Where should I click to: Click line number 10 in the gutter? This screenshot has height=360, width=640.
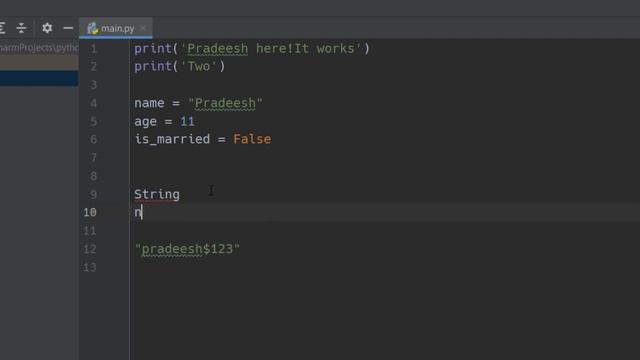tap(90, 213)
